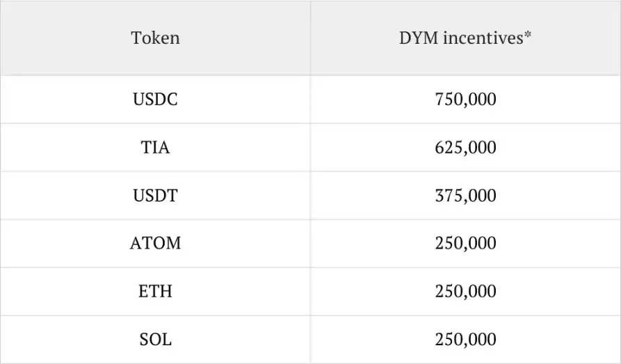Select the ETH token cell
This screenshot has width=621, height=364.
[x=155, y=291]
